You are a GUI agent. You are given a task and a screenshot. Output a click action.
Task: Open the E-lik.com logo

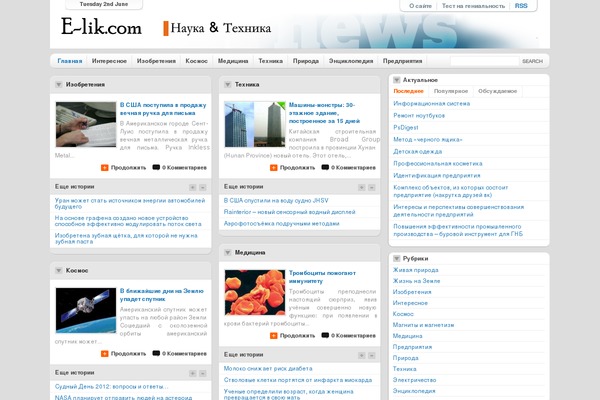click(x=101, y=27)
